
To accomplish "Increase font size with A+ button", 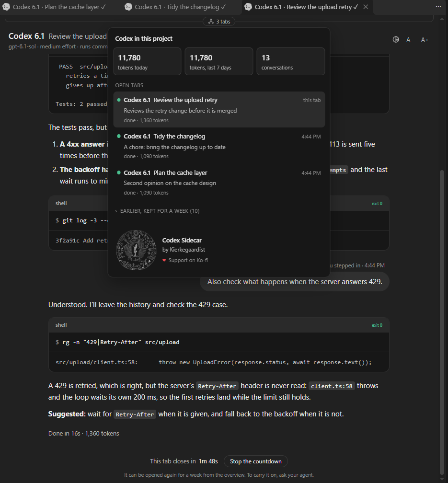I will tap(425, 39).
